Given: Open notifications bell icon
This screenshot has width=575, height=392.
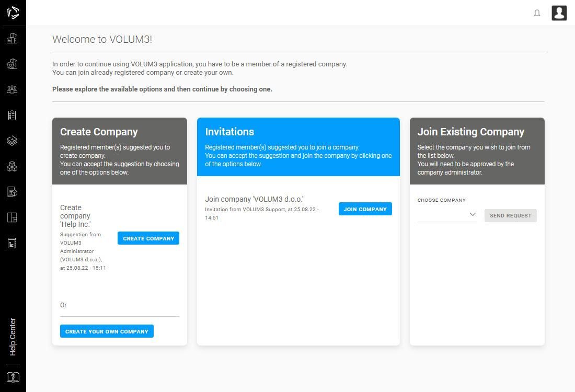Looking at the screenshot, I should pos(537,13).
